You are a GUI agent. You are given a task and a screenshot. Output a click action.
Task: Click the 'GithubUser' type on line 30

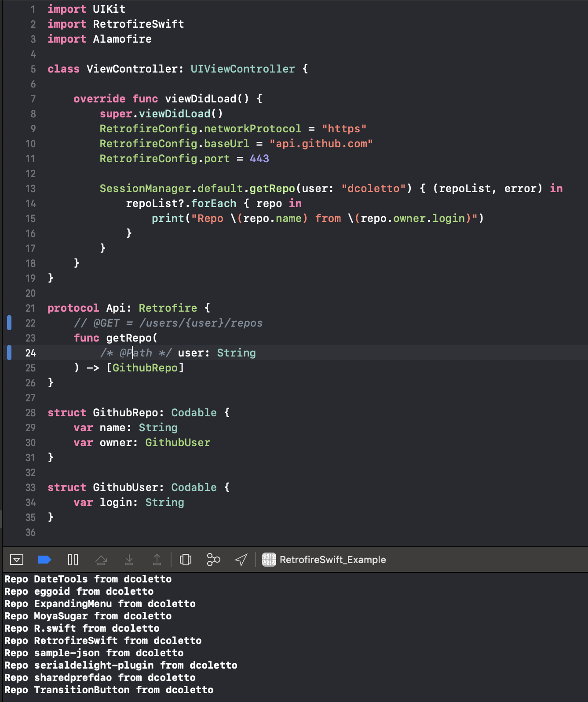178,443
